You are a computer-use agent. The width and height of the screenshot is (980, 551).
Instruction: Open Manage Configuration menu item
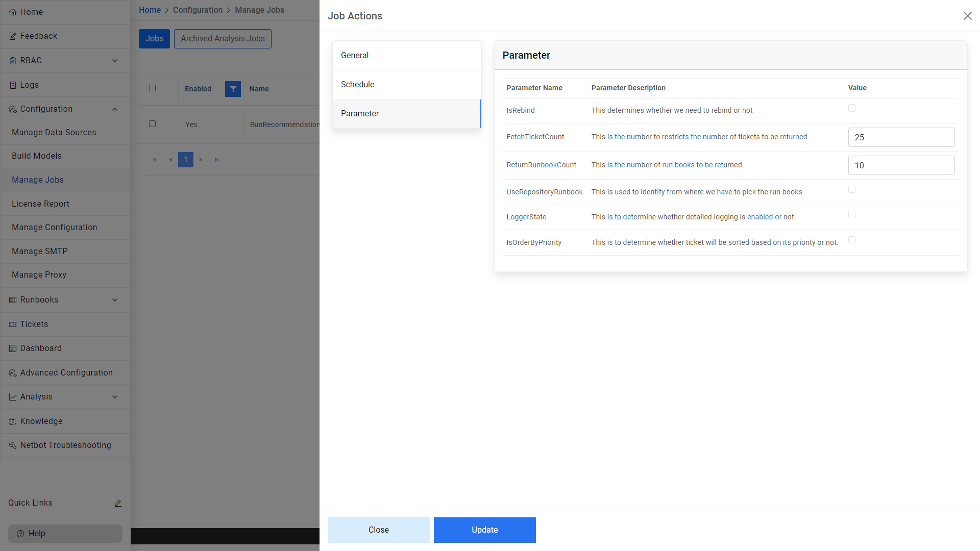pyautogui.click(x=65, y=228)
